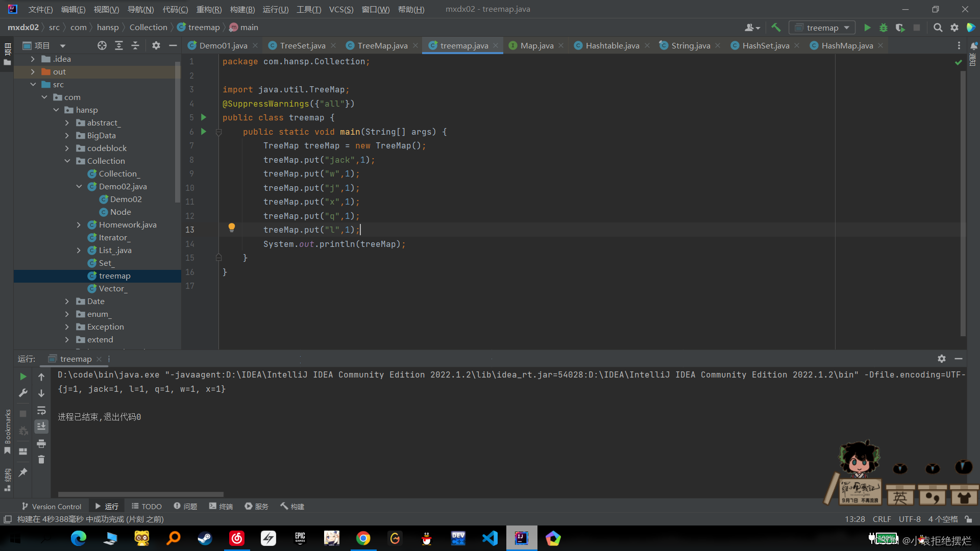Open the 构建(B) Build menu
The width and height of the screenshot is (980, 551).
[x=242, y=9]
